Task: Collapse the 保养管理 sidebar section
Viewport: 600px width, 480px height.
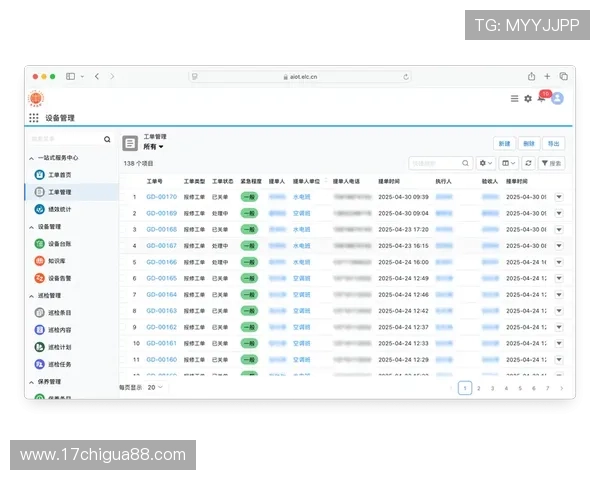Action: coord(31,382)
